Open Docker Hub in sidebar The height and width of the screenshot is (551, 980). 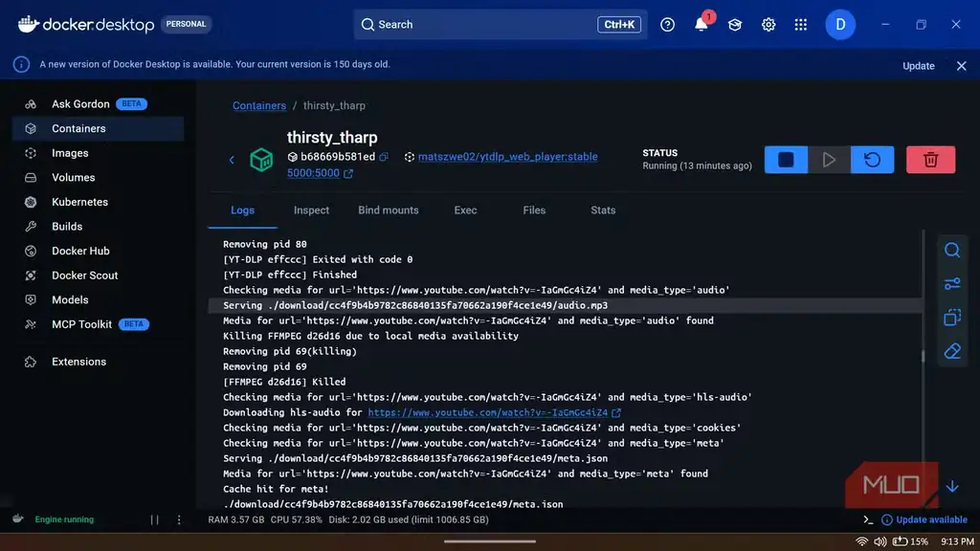tap(99, 251)
